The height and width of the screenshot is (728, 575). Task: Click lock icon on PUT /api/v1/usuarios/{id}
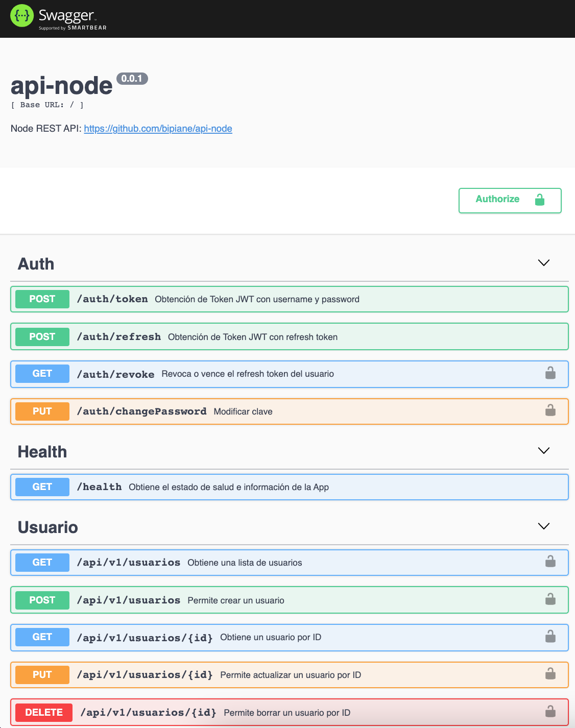pyautogui.click(x=550, y=674)
